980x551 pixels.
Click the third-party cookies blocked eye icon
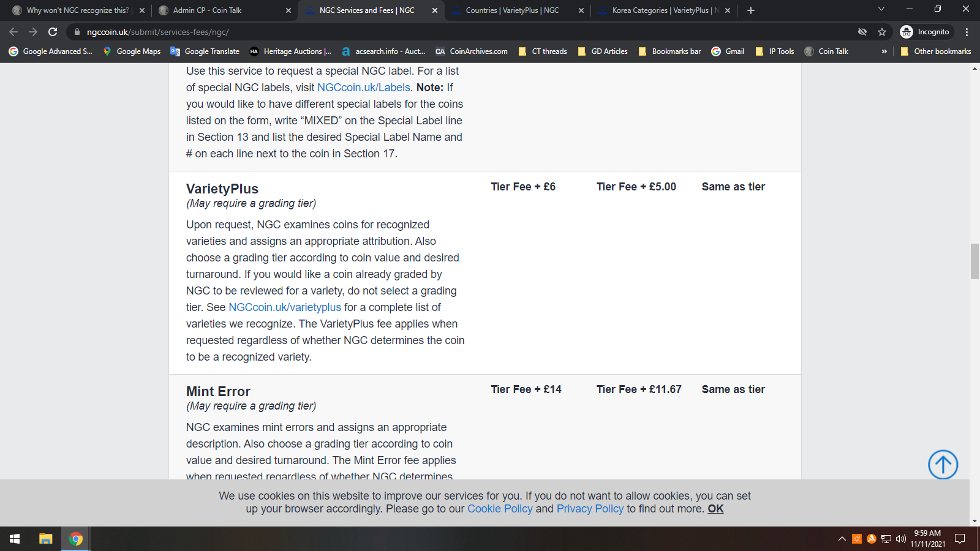862,32
